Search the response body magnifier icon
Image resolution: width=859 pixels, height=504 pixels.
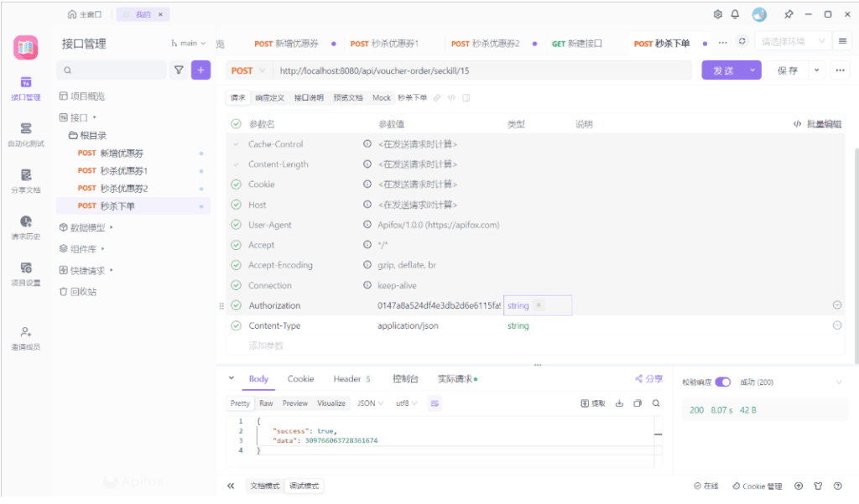pos(656,403)
